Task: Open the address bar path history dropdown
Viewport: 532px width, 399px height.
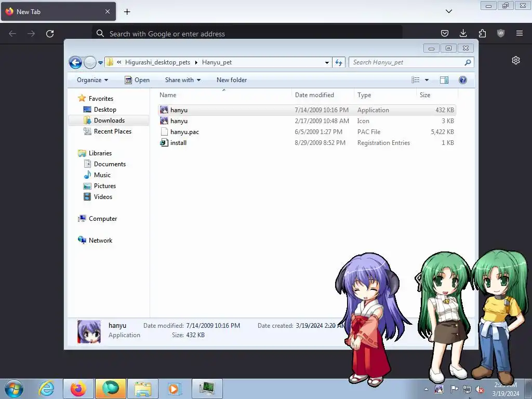Action: pyautogui.click(x=327, y=62)
